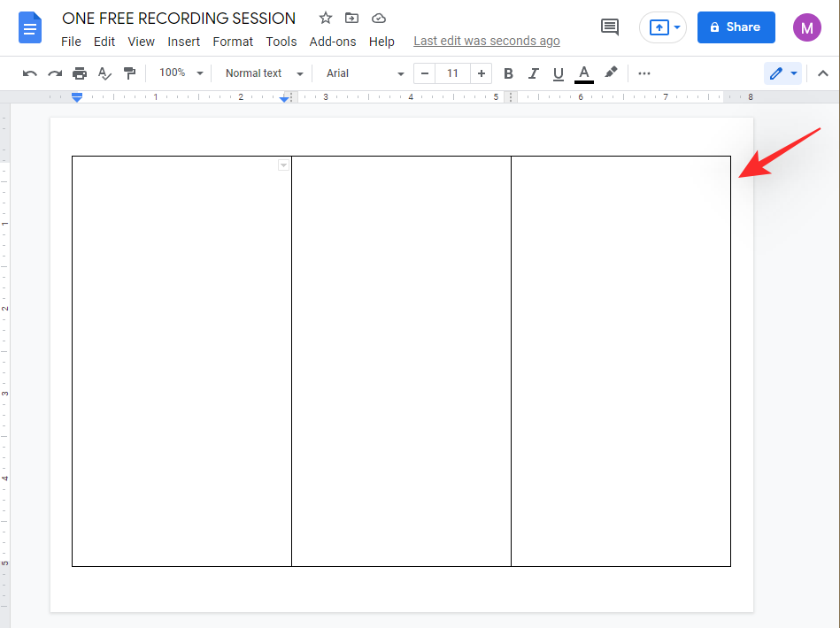Click the Redo arrow icon

coord(55,73)
